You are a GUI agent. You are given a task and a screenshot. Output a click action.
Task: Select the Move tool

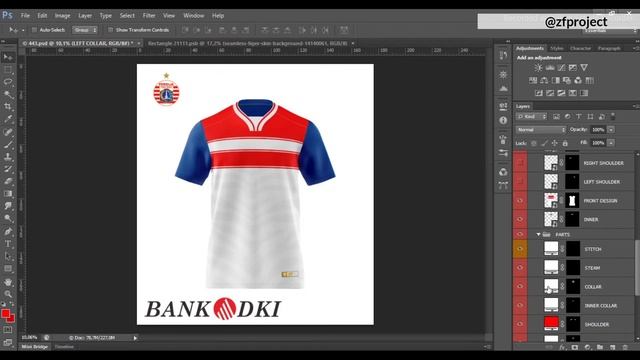(8, 57)
